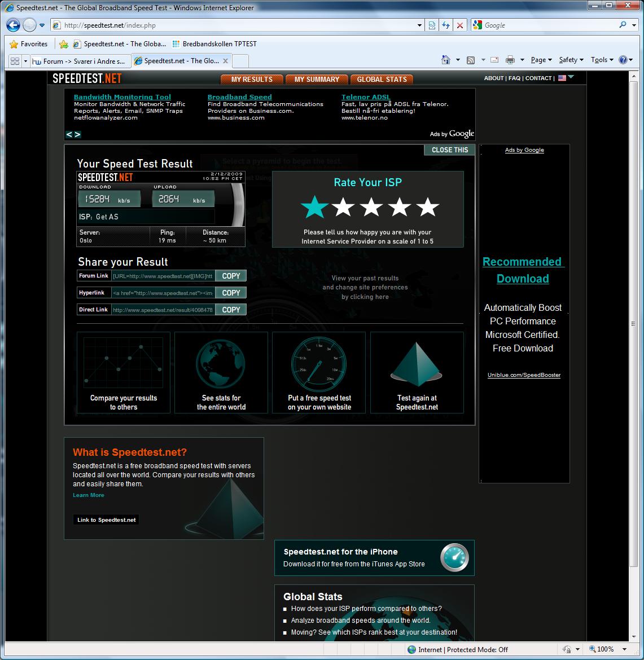Refresh the page with the refresh icon

[446, 25]
